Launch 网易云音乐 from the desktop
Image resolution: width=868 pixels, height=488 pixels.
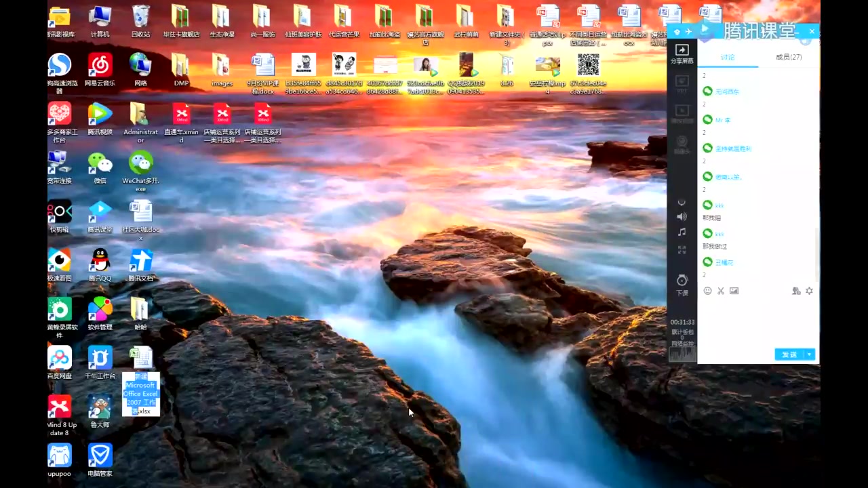click(100, 70)
